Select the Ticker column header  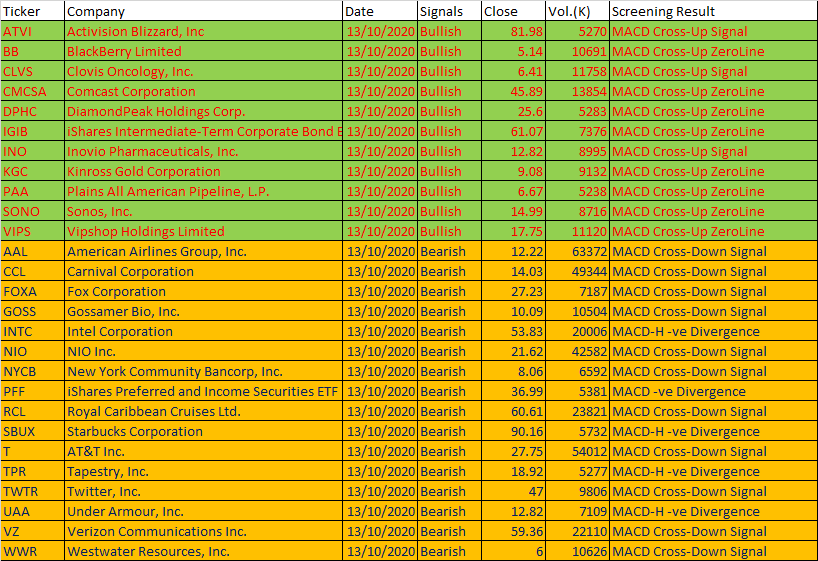tap(32, 11)
